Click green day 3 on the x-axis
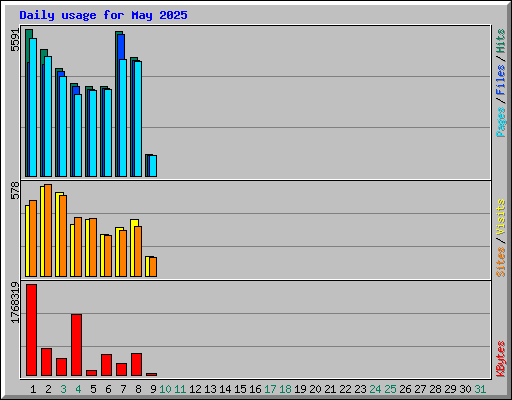The height and width of the screenshot is (400, 512). tap(63, 389)
